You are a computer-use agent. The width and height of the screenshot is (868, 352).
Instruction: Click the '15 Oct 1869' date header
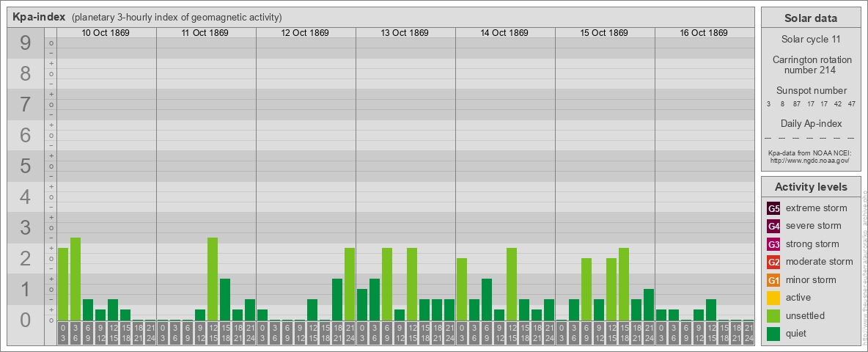click(x=604, y=33)
